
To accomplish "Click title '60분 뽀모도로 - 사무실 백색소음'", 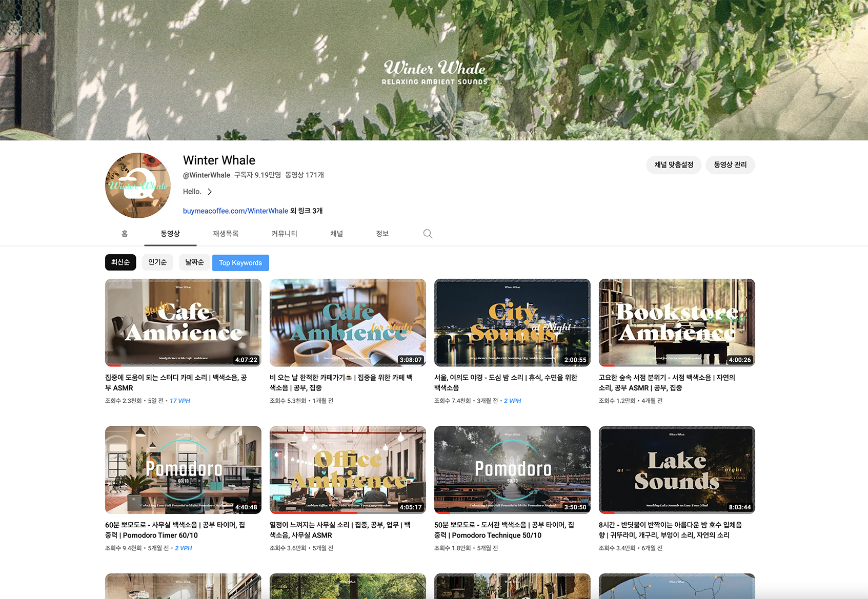I will pyautogui.click(x=175, y=530).
